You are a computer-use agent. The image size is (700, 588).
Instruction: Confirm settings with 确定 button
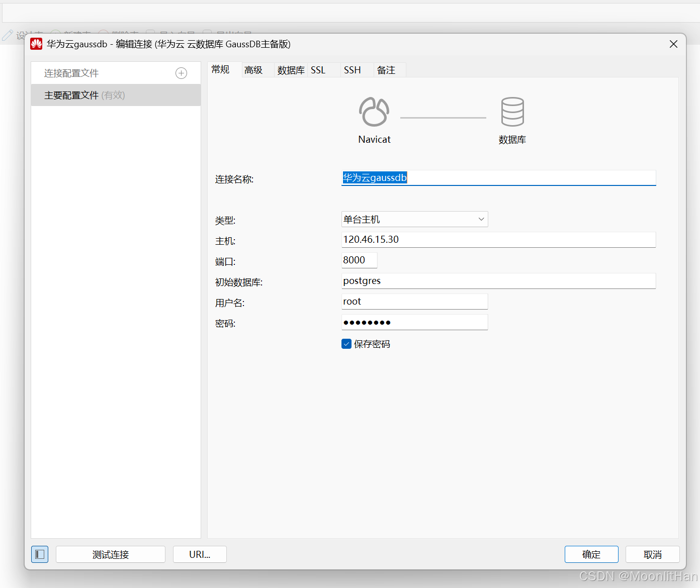pyautogui.click(x=591, y=554)
